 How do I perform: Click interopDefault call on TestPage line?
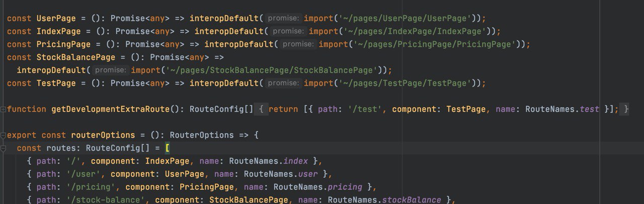(224, 83)
